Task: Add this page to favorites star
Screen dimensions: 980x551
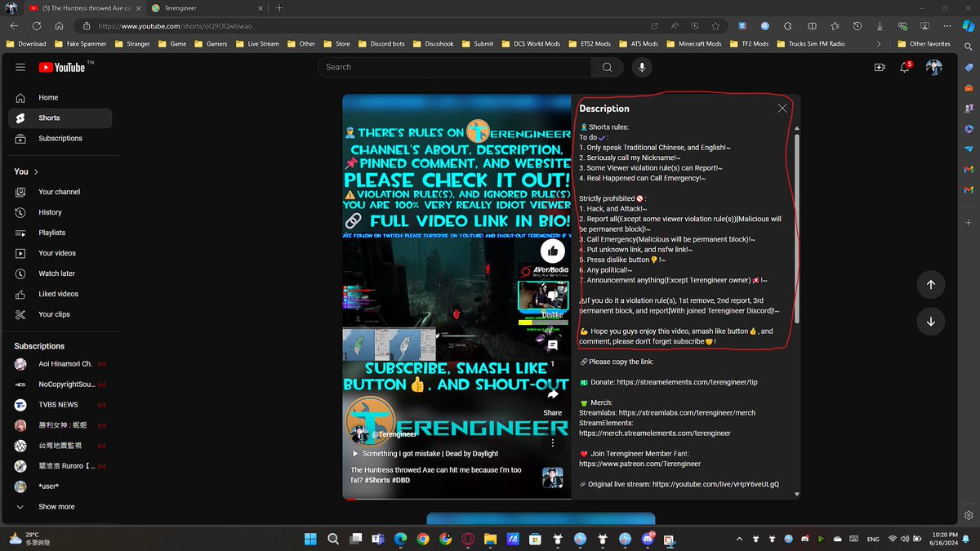Action: click(x=715, y=26)
